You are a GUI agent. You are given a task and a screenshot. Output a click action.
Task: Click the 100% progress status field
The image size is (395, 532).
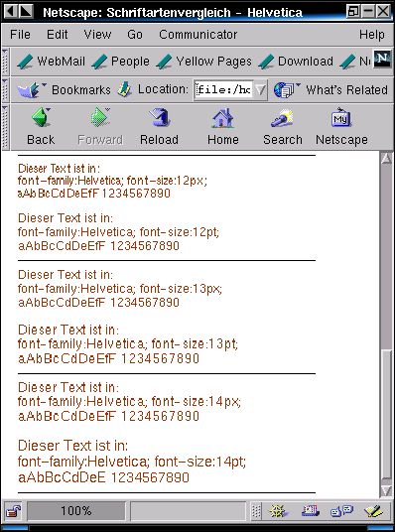(x=76, y=511)
